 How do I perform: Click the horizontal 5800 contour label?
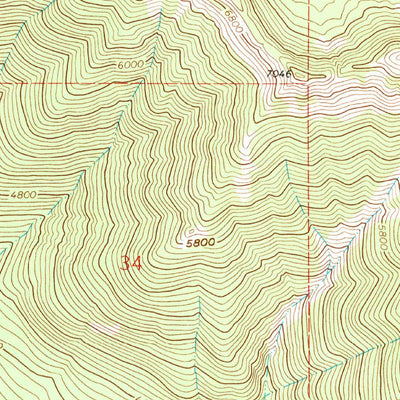200,243
